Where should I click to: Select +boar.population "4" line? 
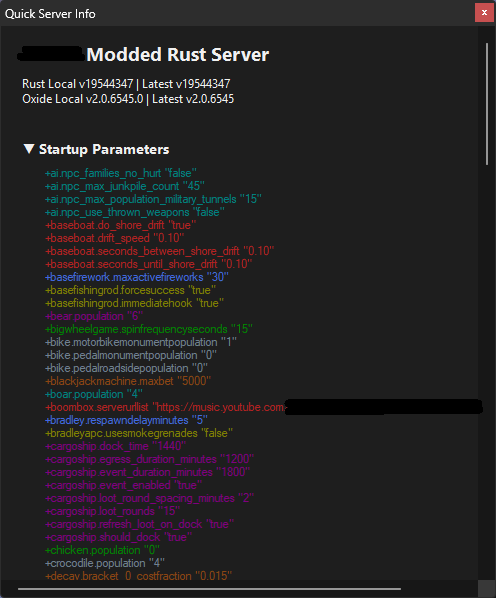pyautogui.click(x=94, y=394)
